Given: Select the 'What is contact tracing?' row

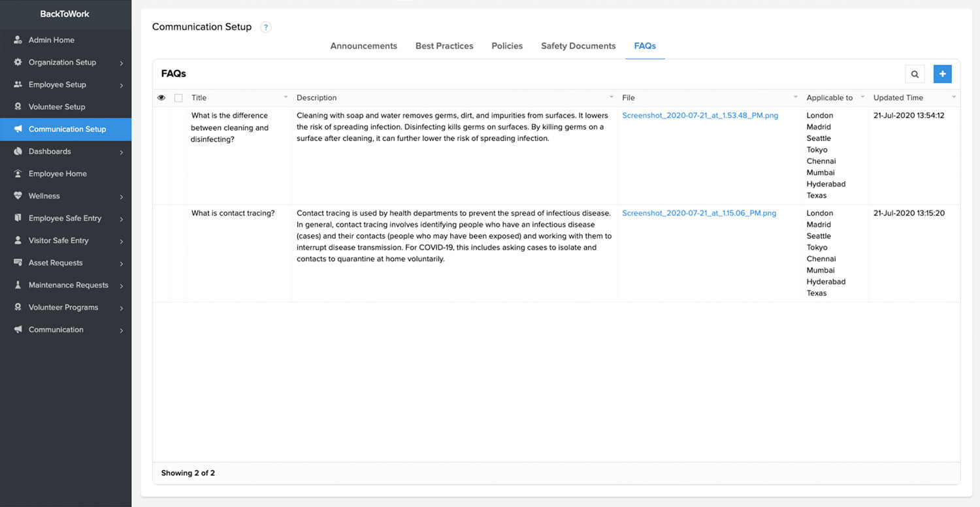Looking at the screenshot, I should [233, 213].
